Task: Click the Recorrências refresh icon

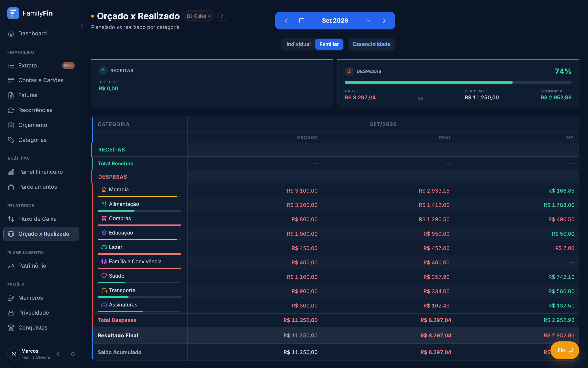Action: (11, 110)
